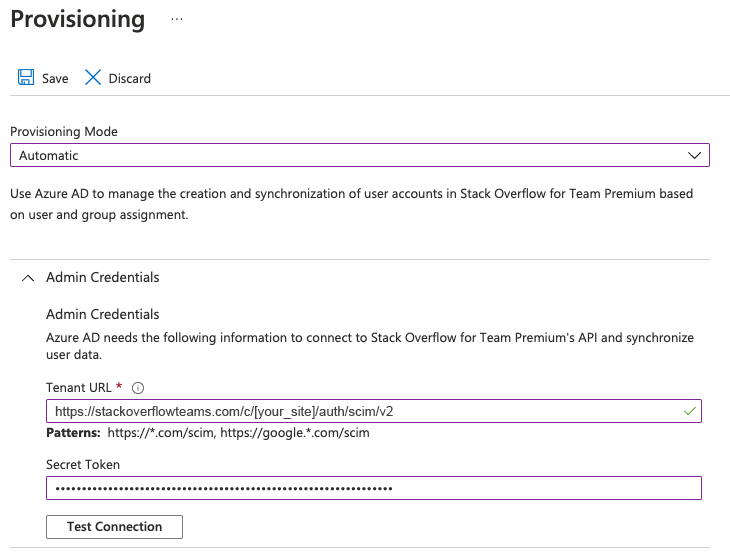Click the Azure AD description paragraph
Viewport: 730px width, 553px height.
(350, 201)
